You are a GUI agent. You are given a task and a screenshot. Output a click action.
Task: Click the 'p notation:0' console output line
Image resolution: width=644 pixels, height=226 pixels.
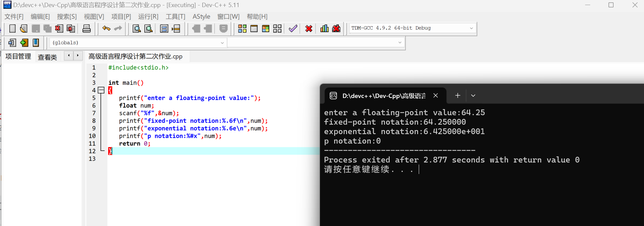tap(352, 141)
